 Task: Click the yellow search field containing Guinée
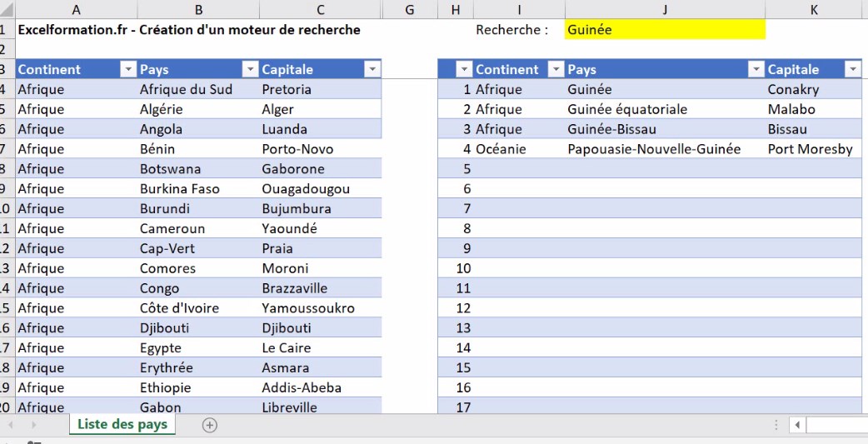665,30
